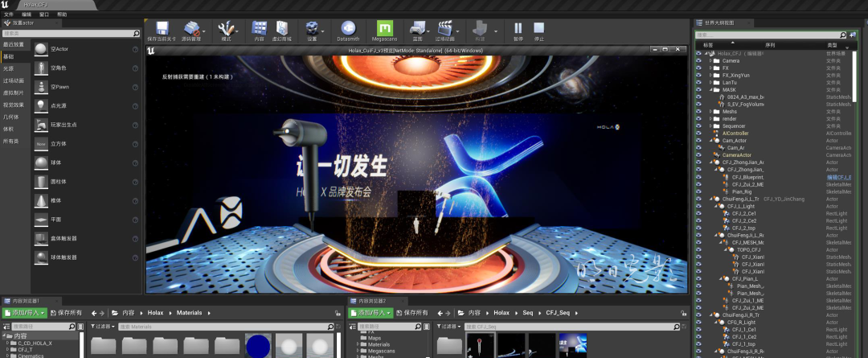
Task: Stop the preview with the 停止 button
Action: 539,28
